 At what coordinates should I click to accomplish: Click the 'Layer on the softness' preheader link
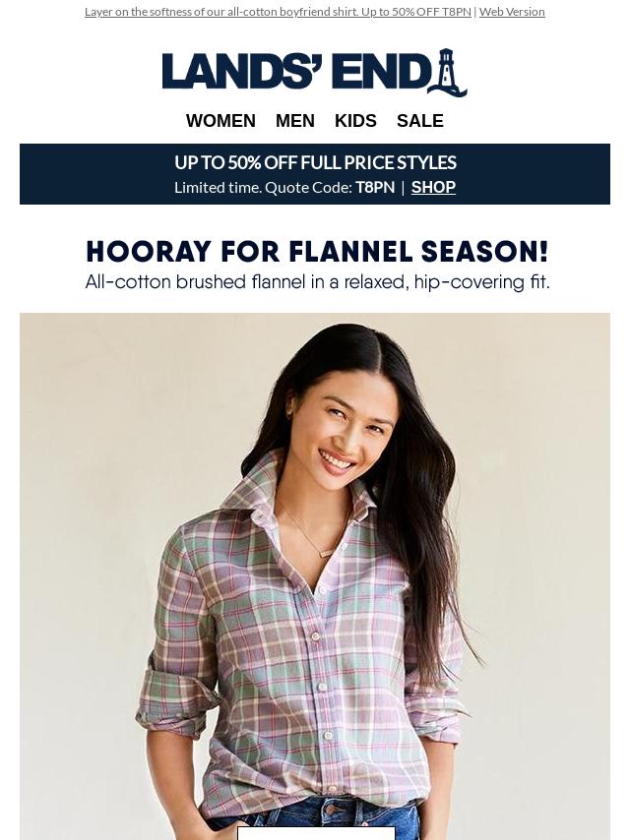click(278, 12)
